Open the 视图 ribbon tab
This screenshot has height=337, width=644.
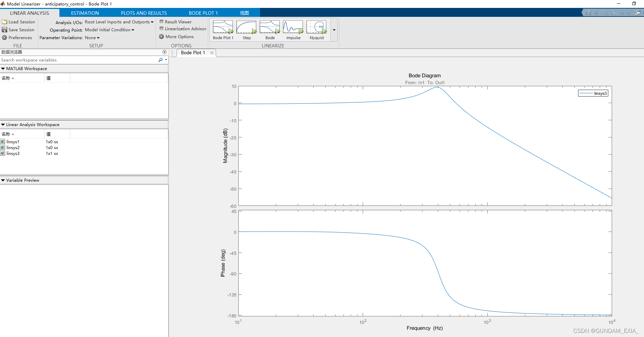pyautogui.click(x=244, y=13)
